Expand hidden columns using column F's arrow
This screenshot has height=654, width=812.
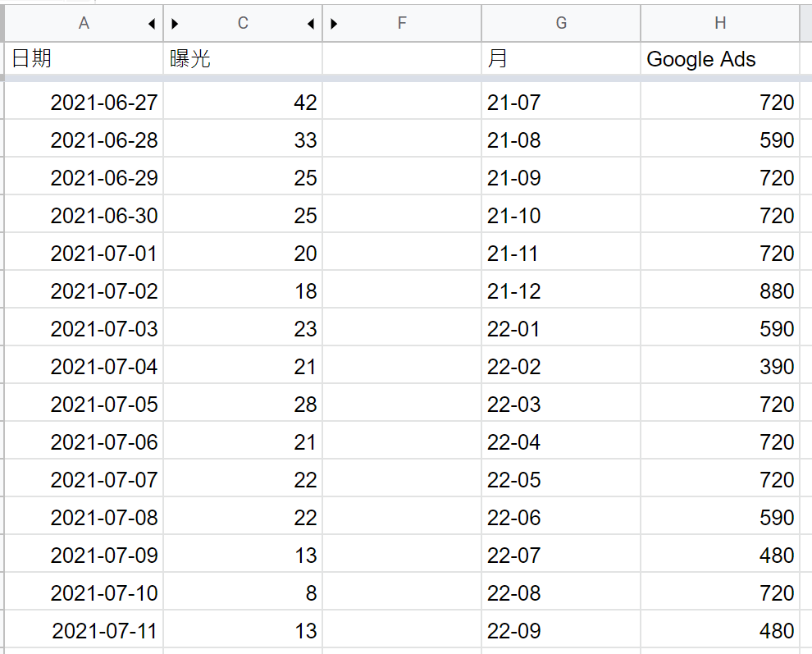point(334,24)
